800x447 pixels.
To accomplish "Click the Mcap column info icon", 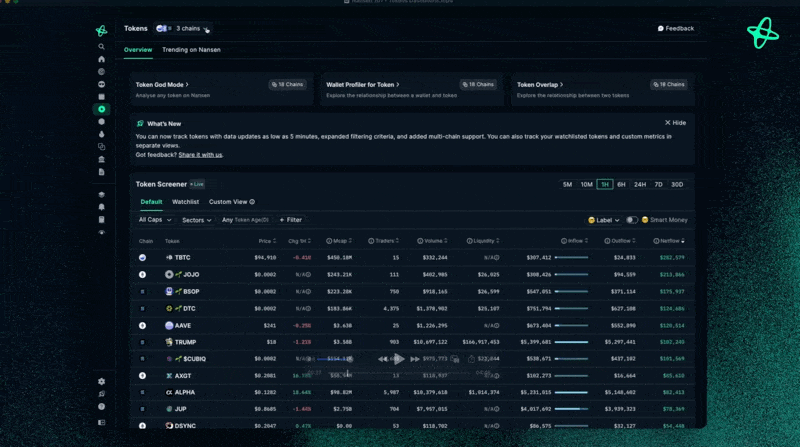I will (x=329, y=241).
